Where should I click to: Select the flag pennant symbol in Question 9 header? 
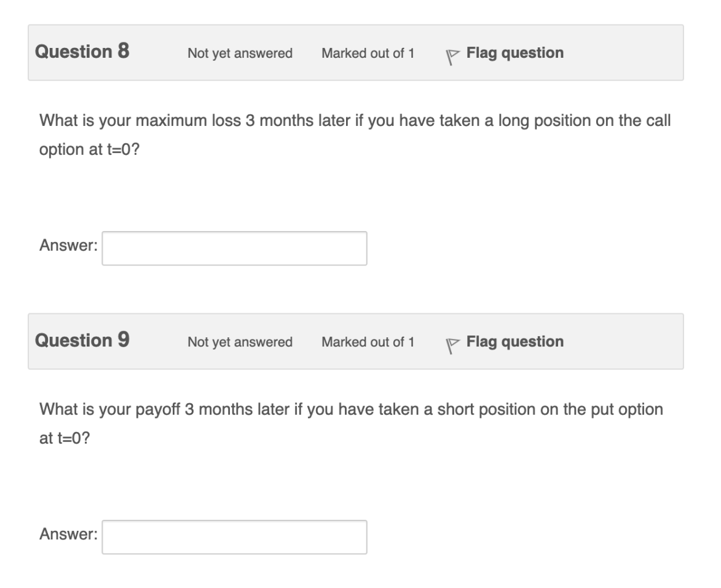452,342
